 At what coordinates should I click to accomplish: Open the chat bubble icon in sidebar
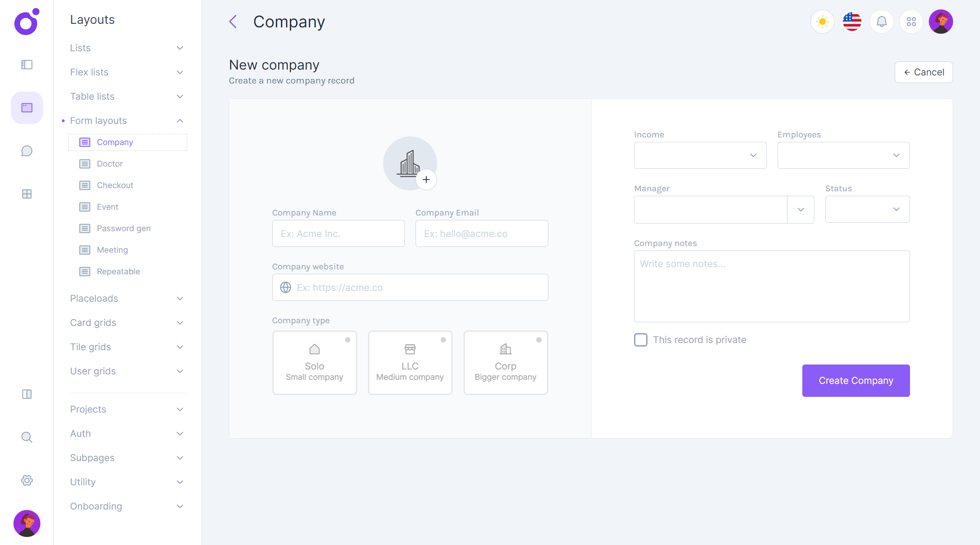[x=26, y=151]
